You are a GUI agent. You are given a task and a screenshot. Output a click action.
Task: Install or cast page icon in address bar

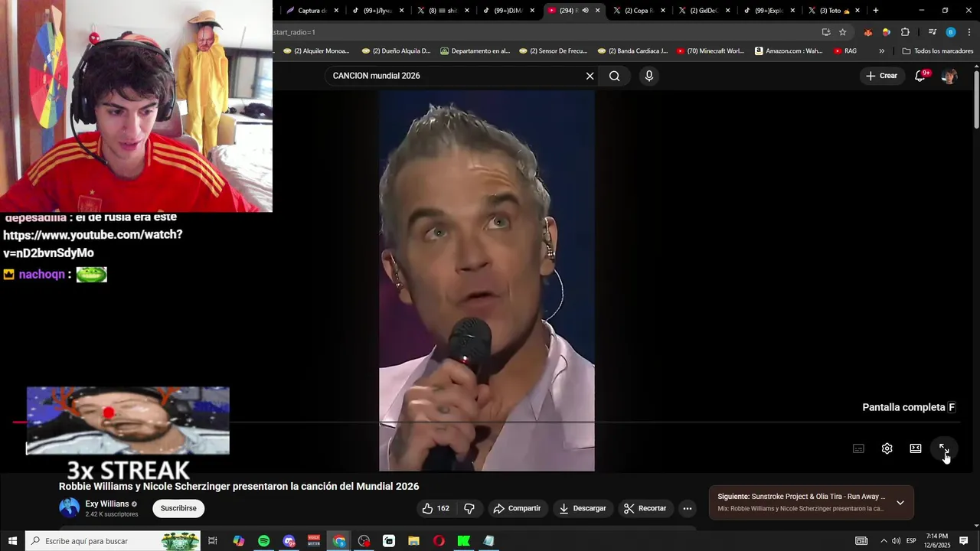825,32
